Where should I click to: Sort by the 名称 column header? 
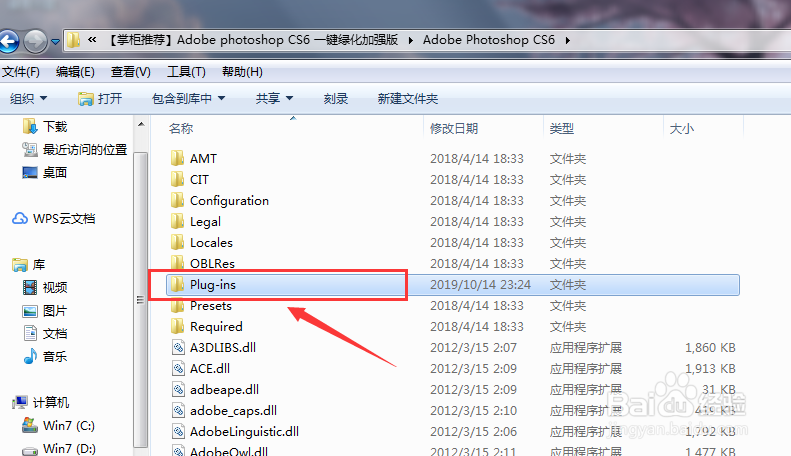(181, 129)
